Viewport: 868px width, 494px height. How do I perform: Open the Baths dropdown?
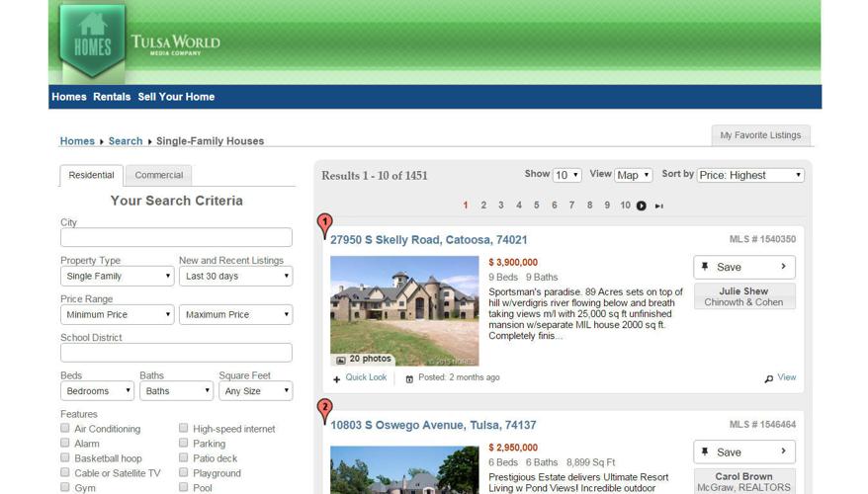(x=177, y=391)
